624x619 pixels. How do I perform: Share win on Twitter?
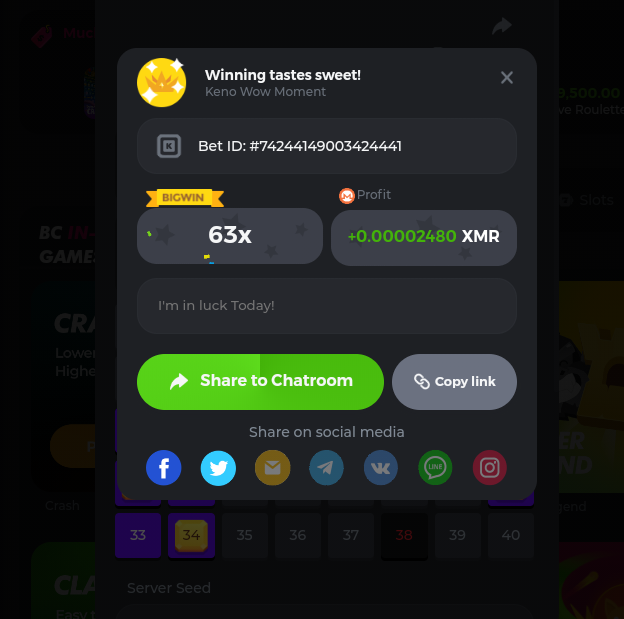click(218, 468)
